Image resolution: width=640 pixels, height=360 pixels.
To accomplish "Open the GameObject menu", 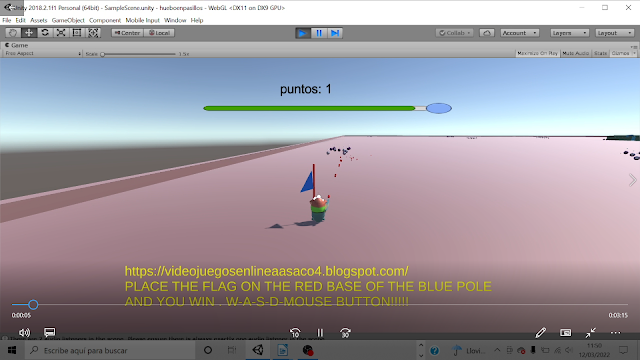I will coord(68,20).
